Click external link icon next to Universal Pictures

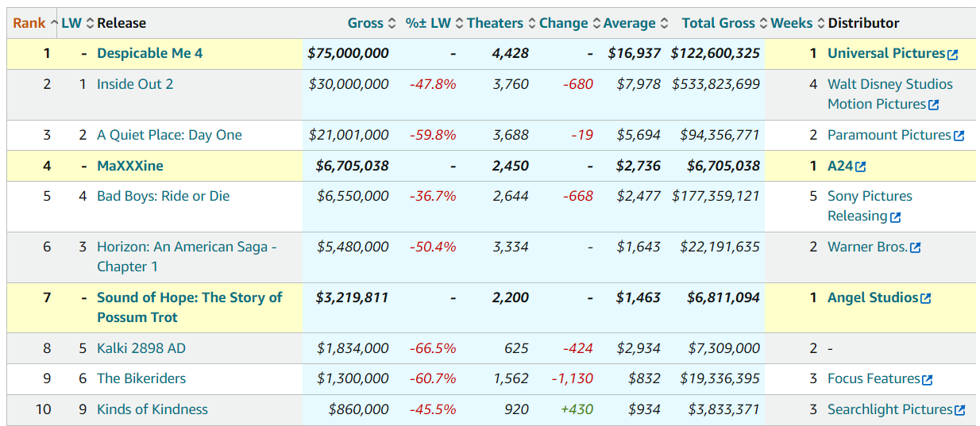point(953,55)
